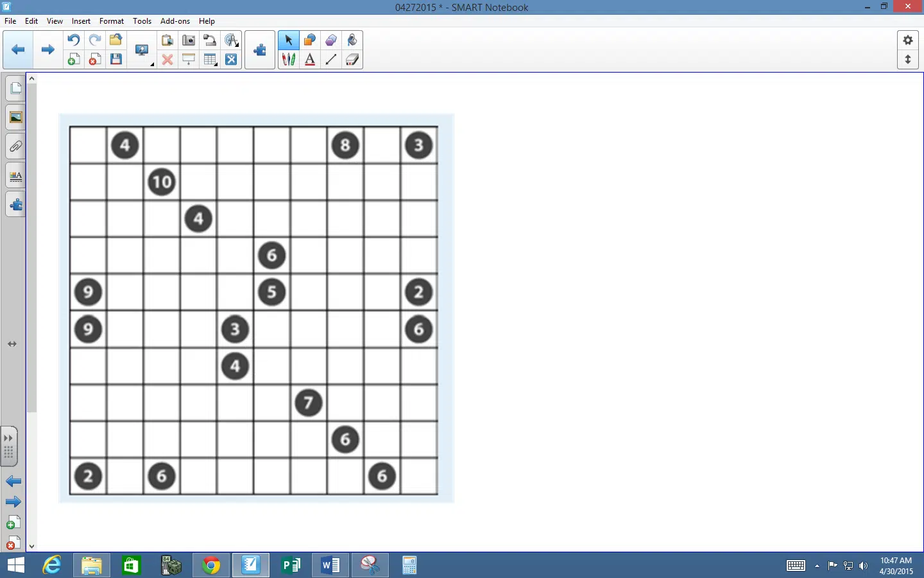Add a page via floating toolbar
The width and height of the screenshot is (924, 578).
point(13,523)
